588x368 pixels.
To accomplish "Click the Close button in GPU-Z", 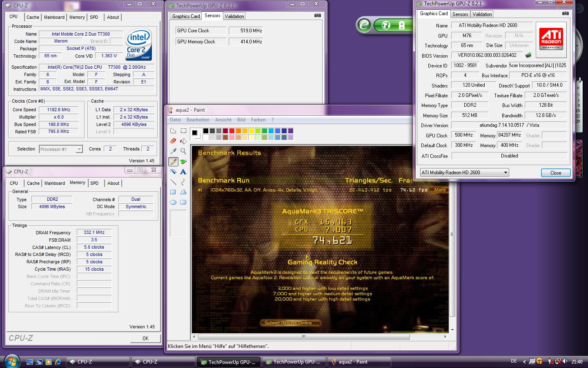I will pos(556,173).
